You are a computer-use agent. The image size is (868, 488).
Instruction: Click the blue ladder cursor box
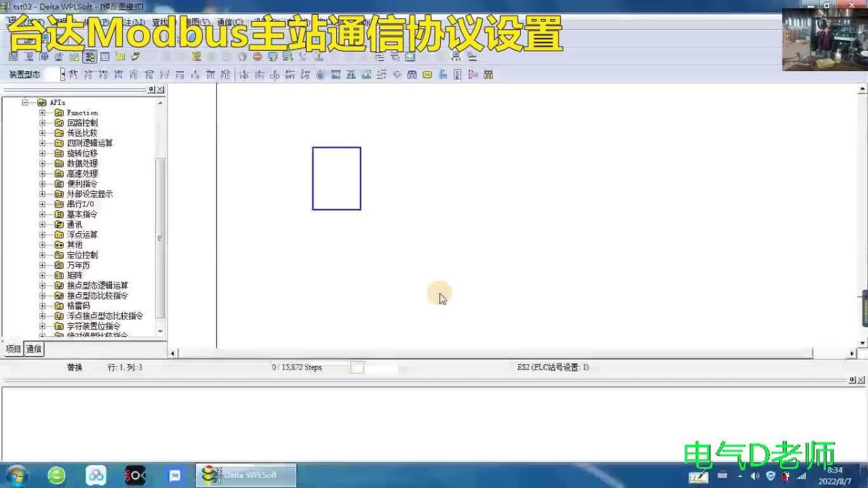(x=336, y=178)
